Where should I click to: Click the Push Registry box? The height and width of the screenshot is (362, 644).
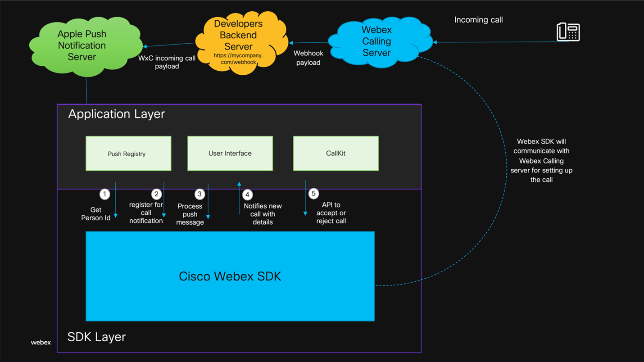pos(128,154)
